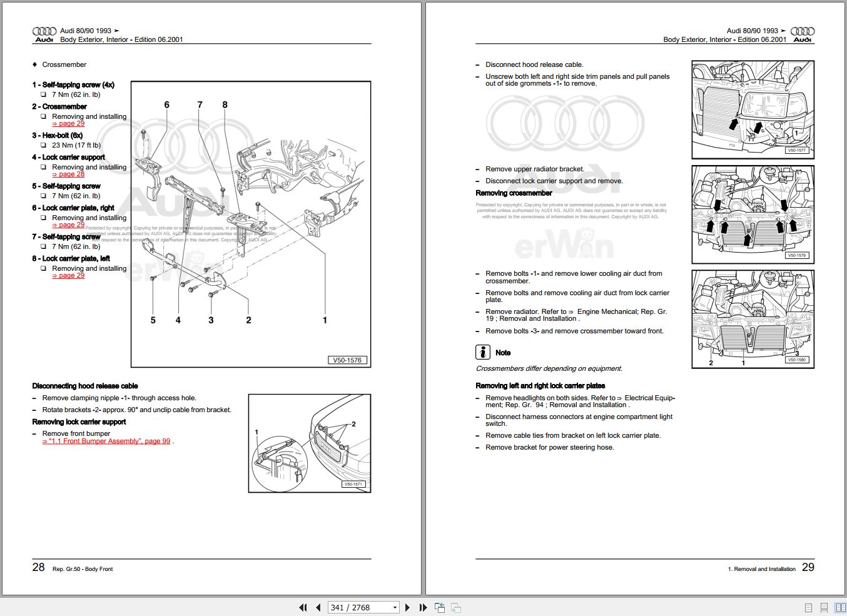Click the page number field 341 / 2768
This screenshot has height=616, width=847.
[360, 607]
